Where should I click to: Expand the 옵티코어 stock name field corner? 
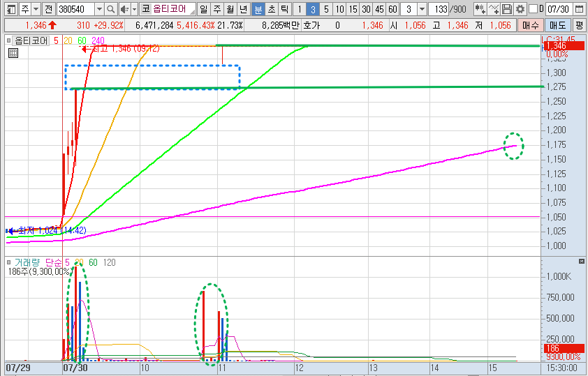192,12
